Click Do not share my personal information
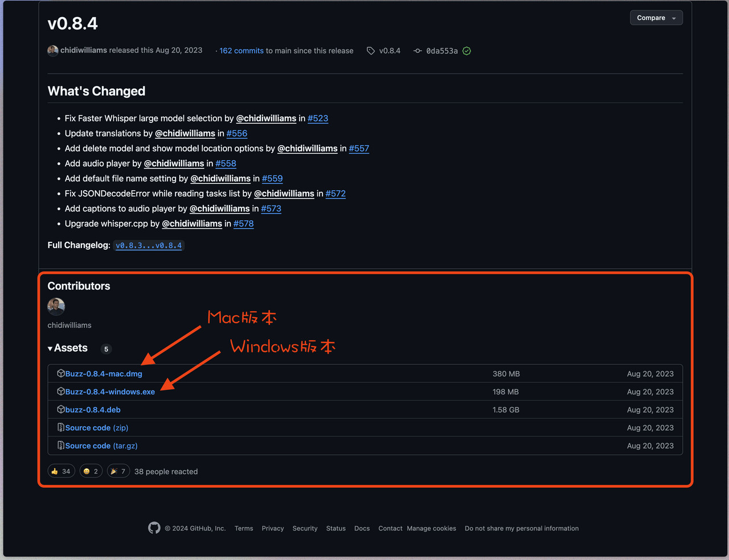Screen dimensions: 729x560 (x=522, y=528)
